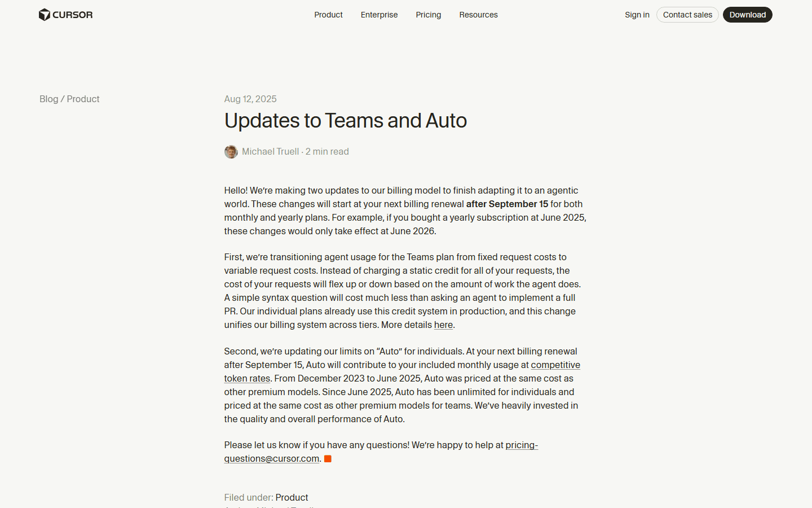The height and width of the screenshot is (508, 812).
Task: Click Michael Truell's avatar photo
Action: [231, 152]
